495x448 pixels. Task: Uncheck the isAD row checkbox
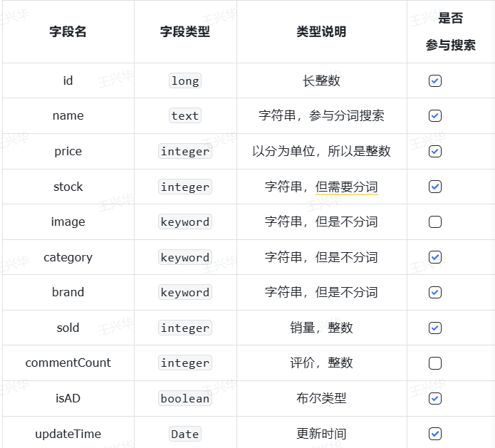pos(435,398)
